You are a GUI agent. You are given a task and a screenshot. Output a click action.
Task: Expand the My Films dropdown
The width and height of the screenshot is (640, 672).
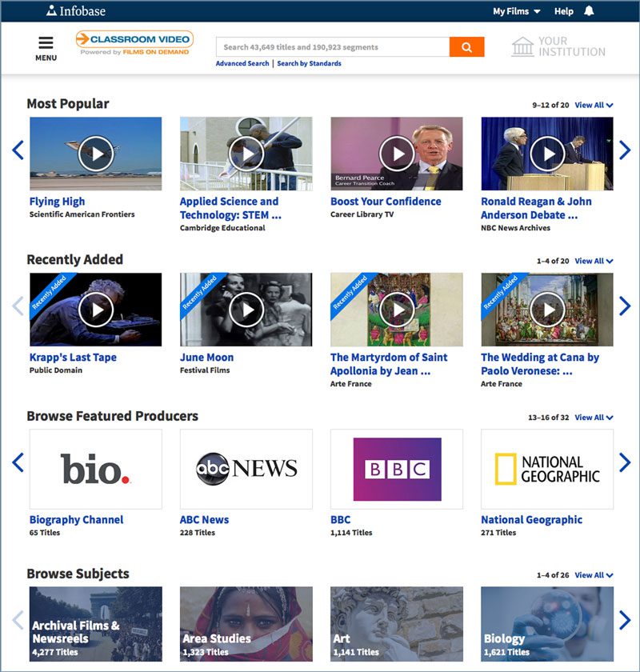(x=516, y=11)
